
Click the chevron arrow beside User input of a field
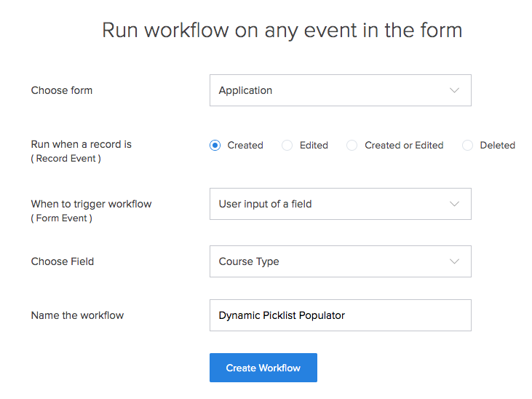point(454,204)
